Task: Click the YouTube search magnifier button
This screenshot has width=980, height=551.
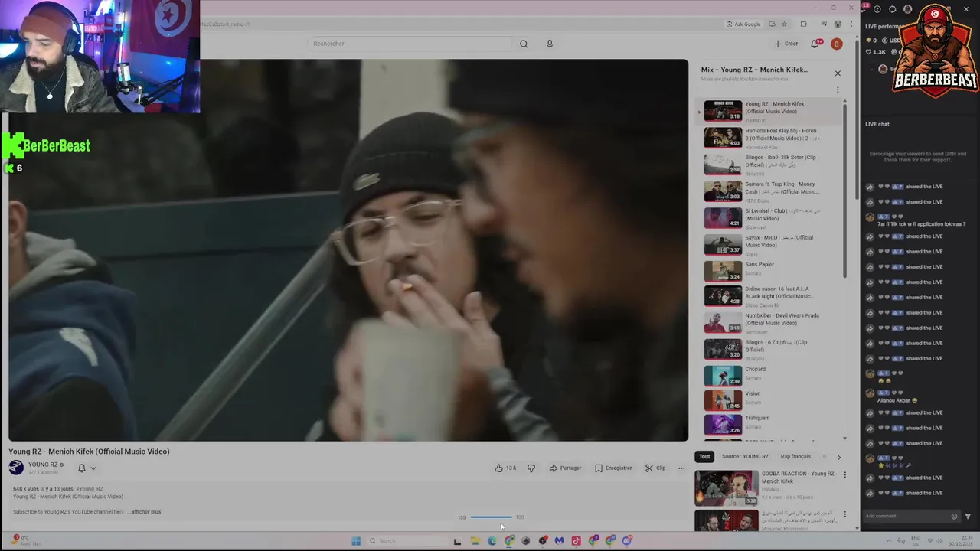Action: pyautogui.click(x=524, y=44)
